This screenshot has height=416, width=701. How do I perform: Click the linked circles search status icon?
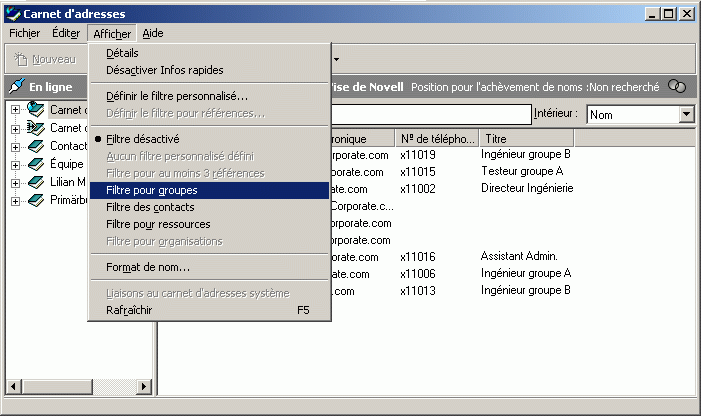pyautogui.click(x=677, y=86)
